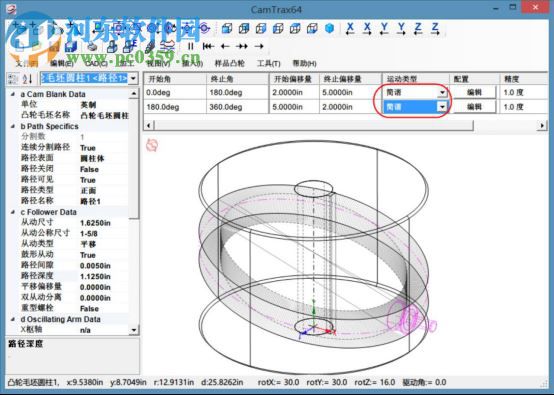Select the 从动尺寸 value 1.6250in

click(95, 223)
